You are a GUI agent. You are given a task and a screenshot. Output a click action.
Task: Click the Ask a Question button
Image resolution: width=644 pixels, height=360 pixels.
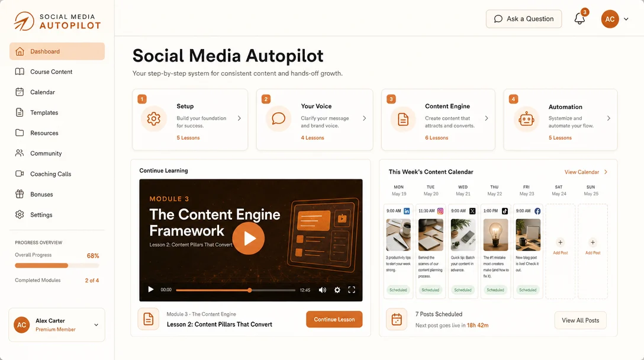point(524,19)
